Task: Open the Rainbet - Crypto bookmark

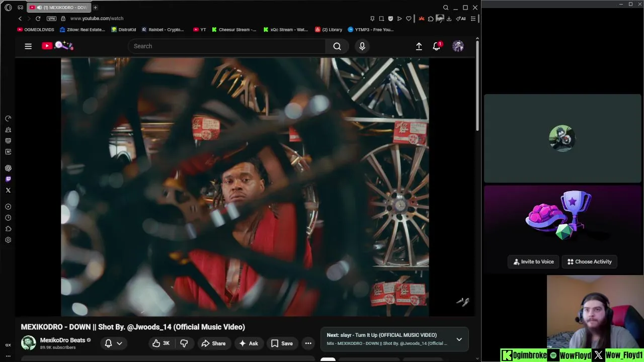Action: coord(163,30)
